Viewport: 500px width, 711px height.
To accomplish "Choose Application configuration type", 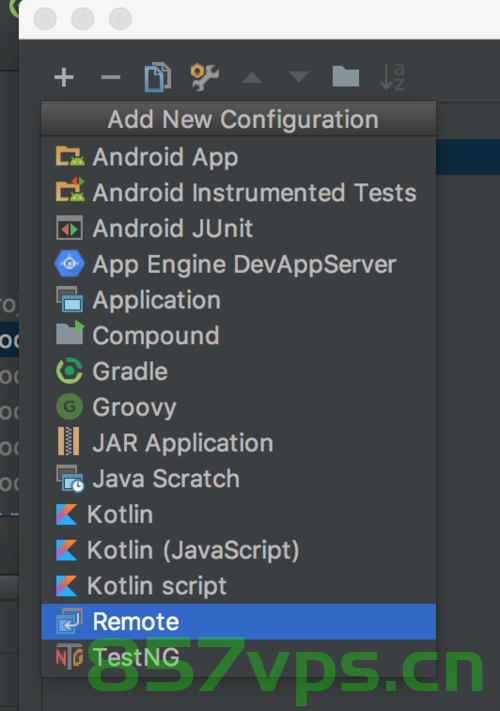I will tap(238, 300).
